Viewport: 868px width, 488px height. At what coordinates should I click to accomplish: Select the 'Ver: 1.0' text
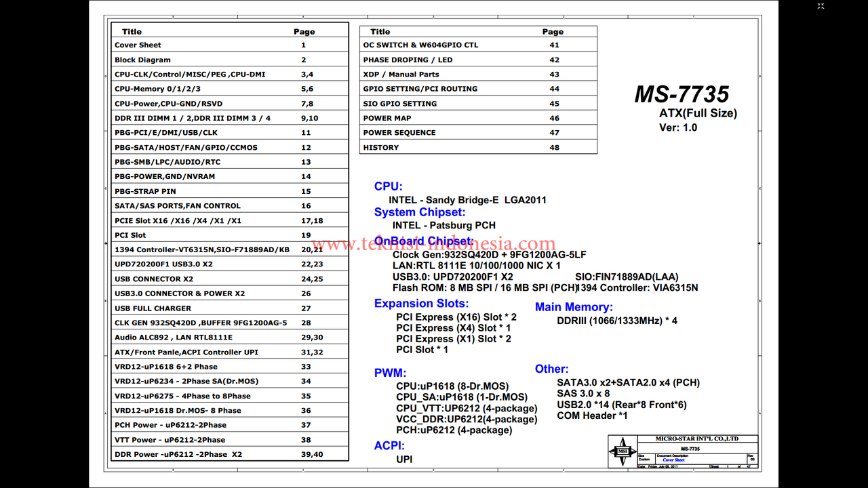click(x=678, y=127)
